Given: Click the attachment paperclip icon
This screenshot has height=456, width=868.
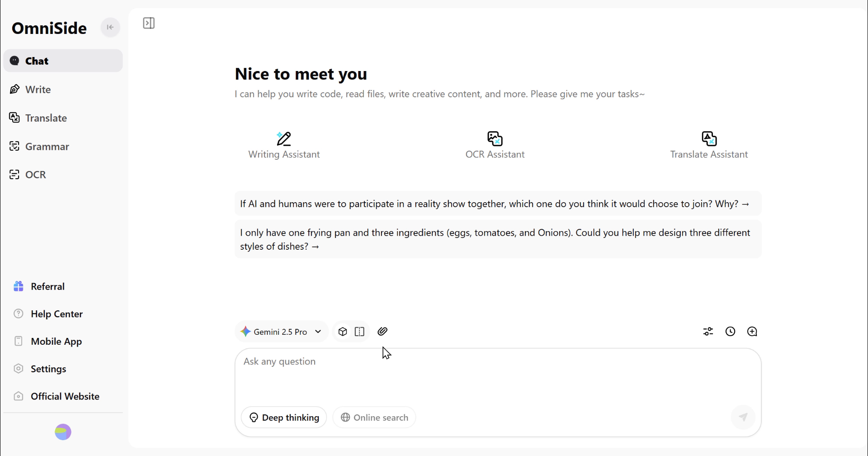Looking at the screenshot, I should coord(382,332).
